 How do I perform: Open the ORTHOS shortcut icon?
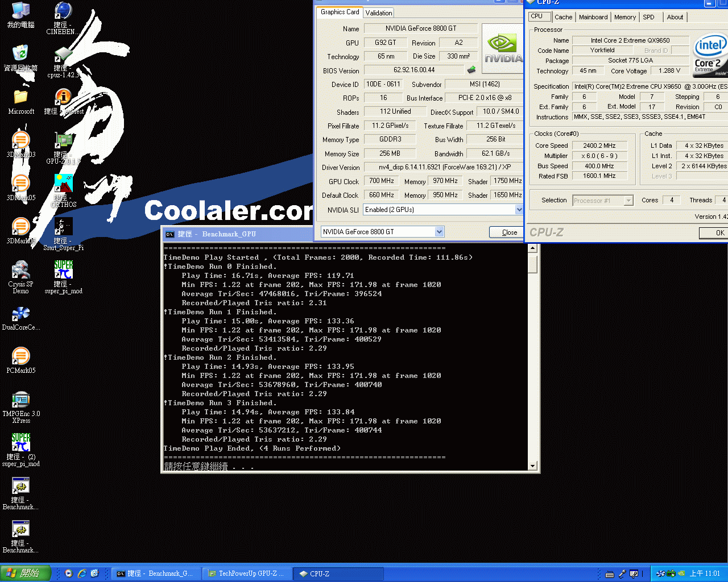[x=63, y=191]
